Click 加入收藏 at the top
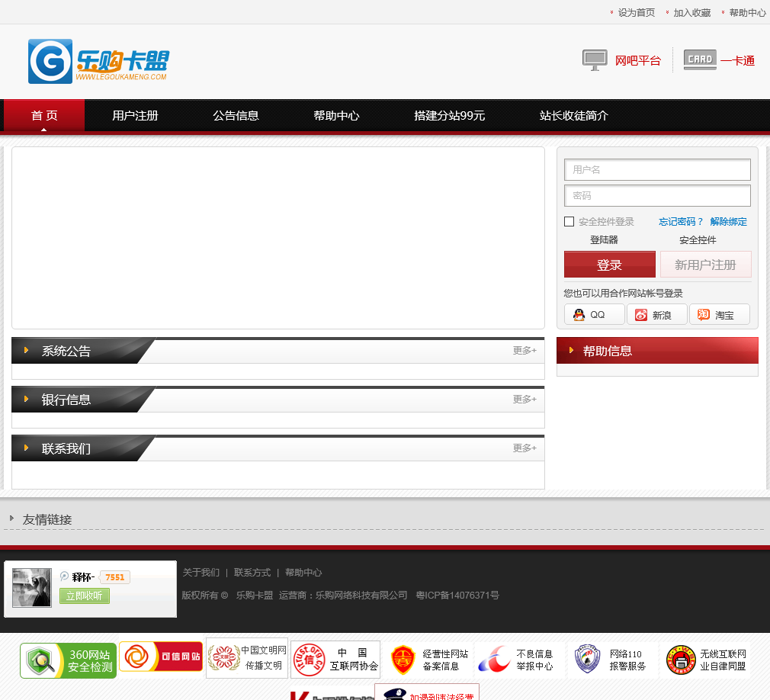This screenshot has height=700, width=770. point(692,13)
